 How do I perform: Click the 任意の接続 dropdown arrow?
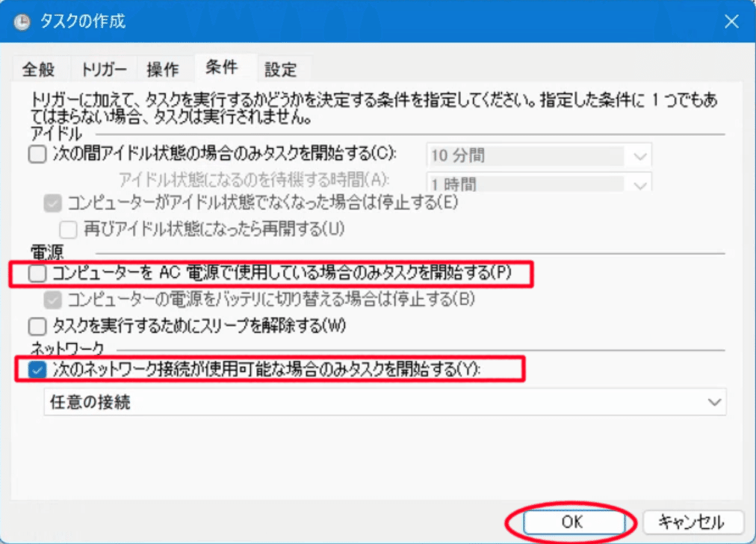pyautogui.click(x=713, y=402)
